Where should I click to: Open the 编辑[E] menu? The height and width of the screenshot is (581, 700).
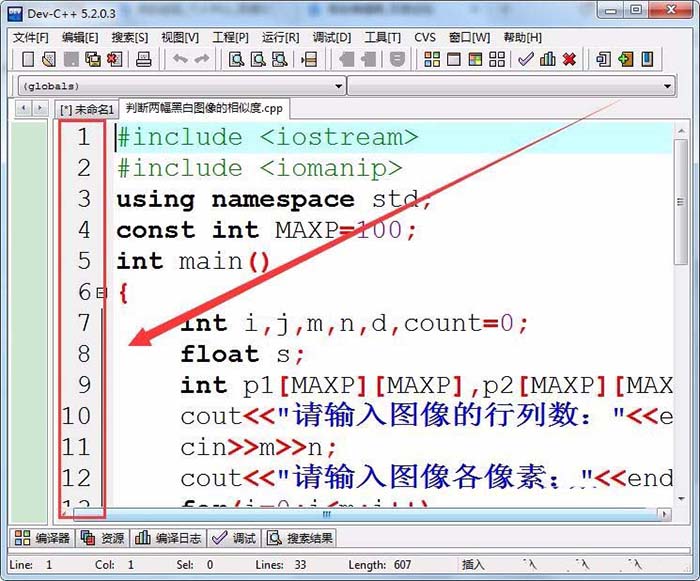80,38
